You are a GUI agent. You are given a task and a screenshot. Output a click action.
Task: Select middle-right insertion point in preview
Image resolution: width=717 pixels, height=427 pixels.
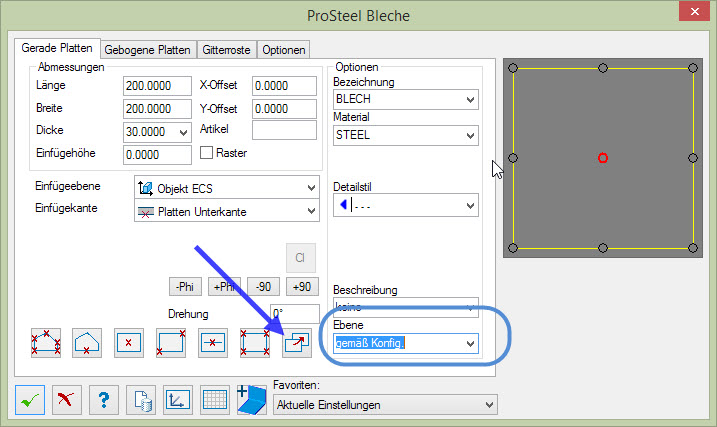[693, 158]
